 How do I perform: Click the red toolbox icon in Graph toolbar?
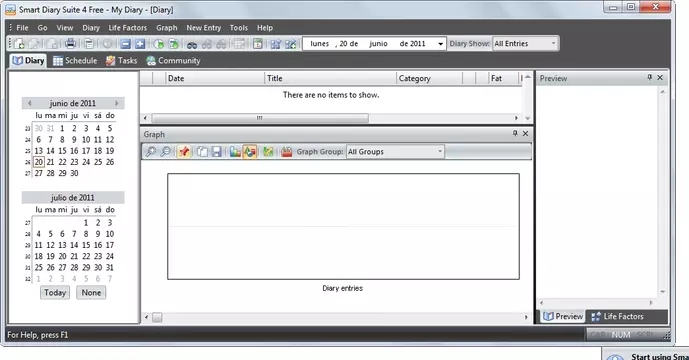click(x=286, y=152)
